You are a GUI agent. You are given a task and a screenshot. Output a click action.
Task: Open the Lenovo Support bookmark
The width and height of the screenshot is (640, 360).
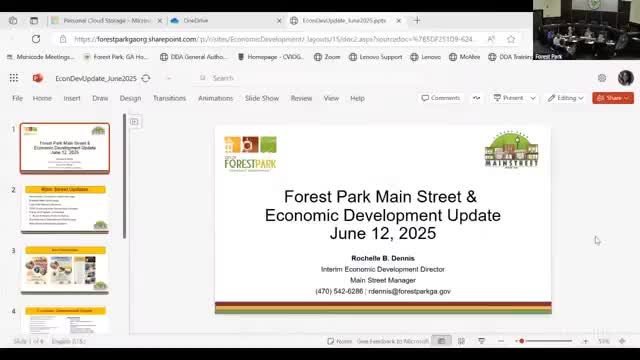coord(376,57)
